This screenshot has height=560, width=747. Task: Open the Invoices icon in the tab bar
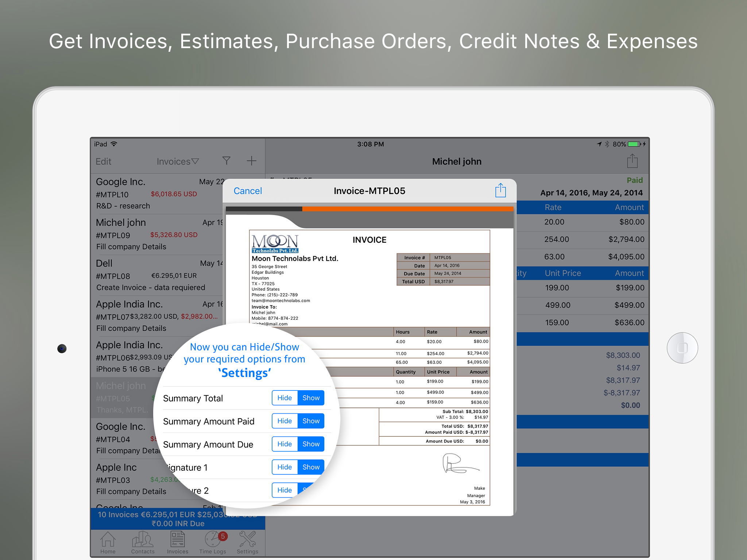[177, 542]
